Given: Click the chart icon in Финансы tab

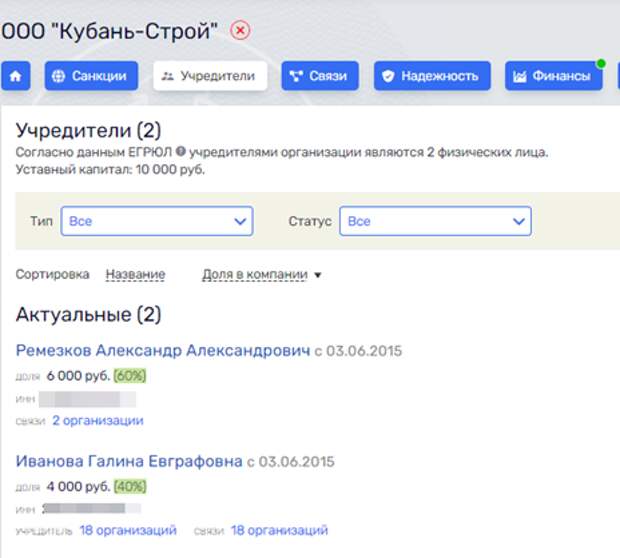Looking at the screenshot, I should [520, 76].
